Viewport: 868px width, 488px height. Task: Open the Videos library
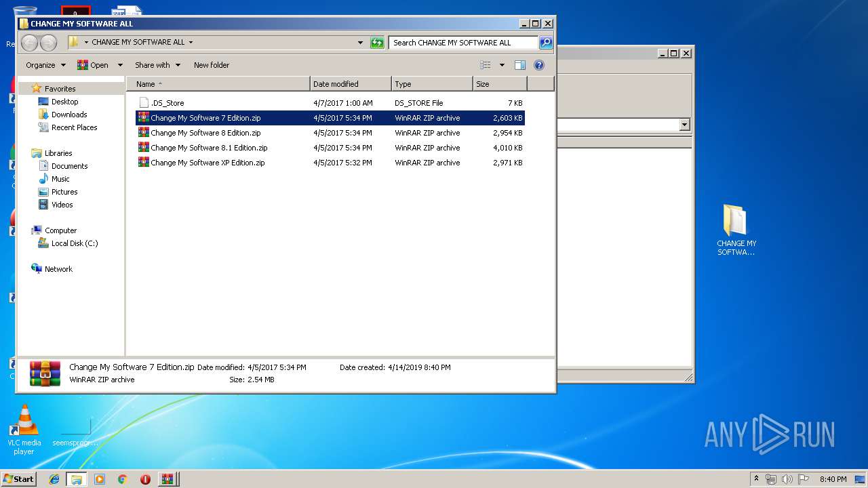point(62,205)
